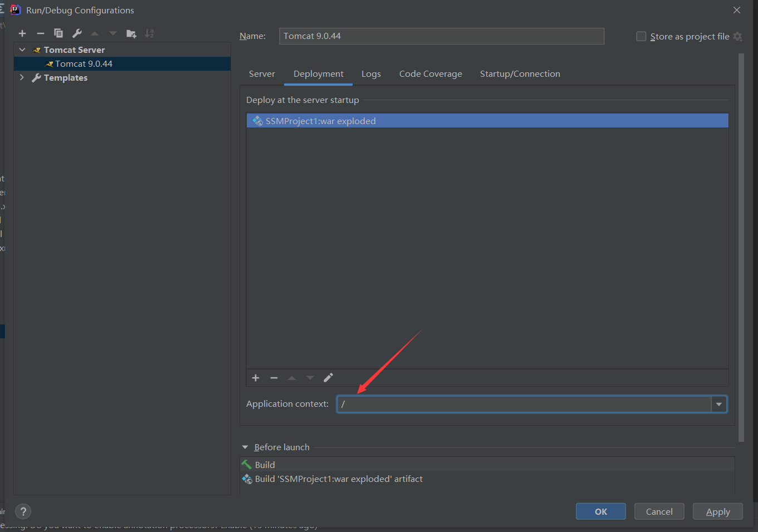Select the Tomcat Server tree item

[122, 50]
